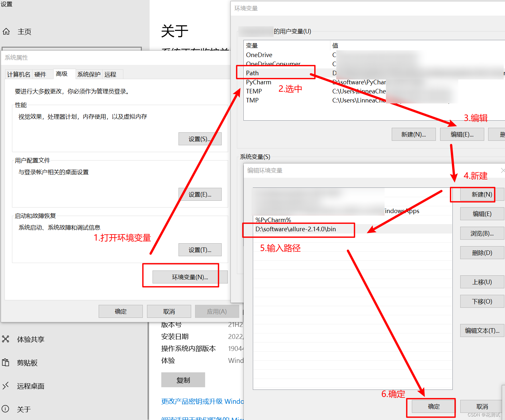Click 编辑(E) in edit variable dialog
Screen dimensions: 505x420
coord(482,214)
